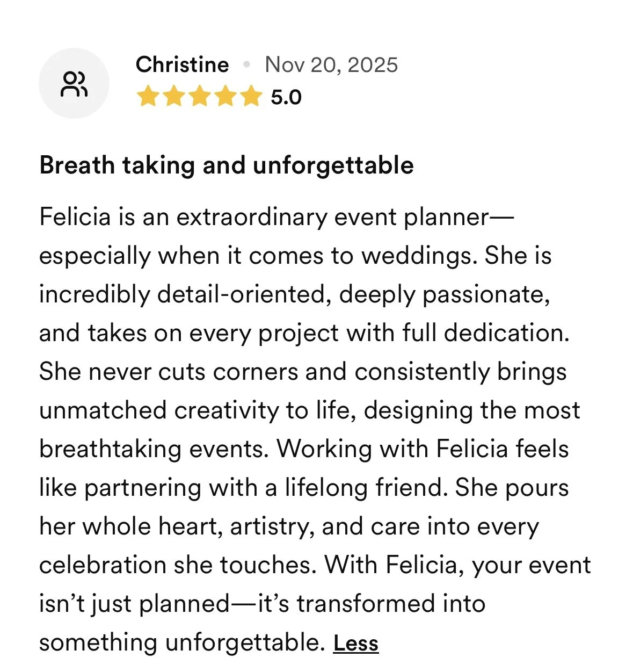The height and width of the screenshot is (672, 633).
Task: Click the dot separator beside Christine
Action: pos(247,65)
